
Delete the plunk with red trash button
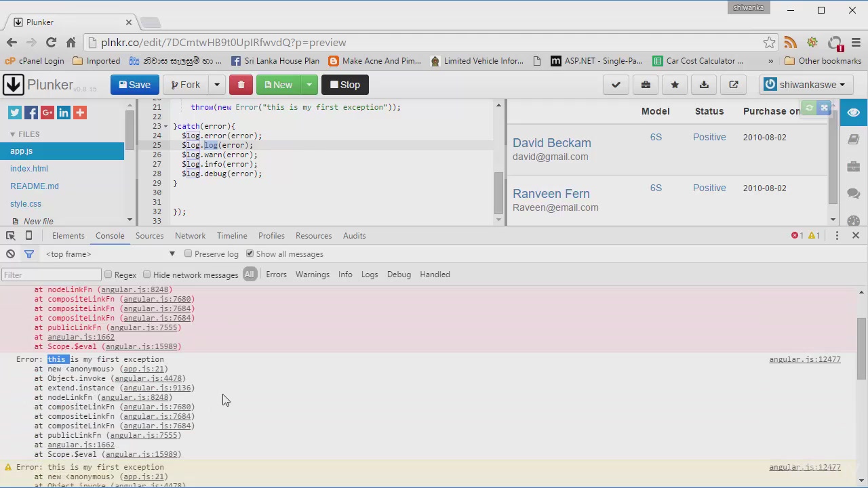tap(241, 85)
